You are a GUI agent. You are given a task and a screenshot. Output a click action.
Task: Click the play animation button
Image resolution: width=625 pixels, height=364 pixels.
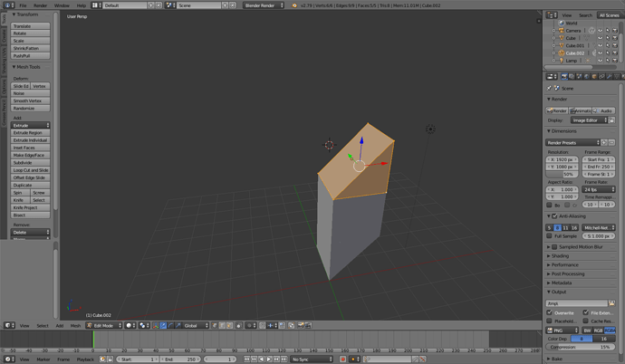click(x=269, y=359)
